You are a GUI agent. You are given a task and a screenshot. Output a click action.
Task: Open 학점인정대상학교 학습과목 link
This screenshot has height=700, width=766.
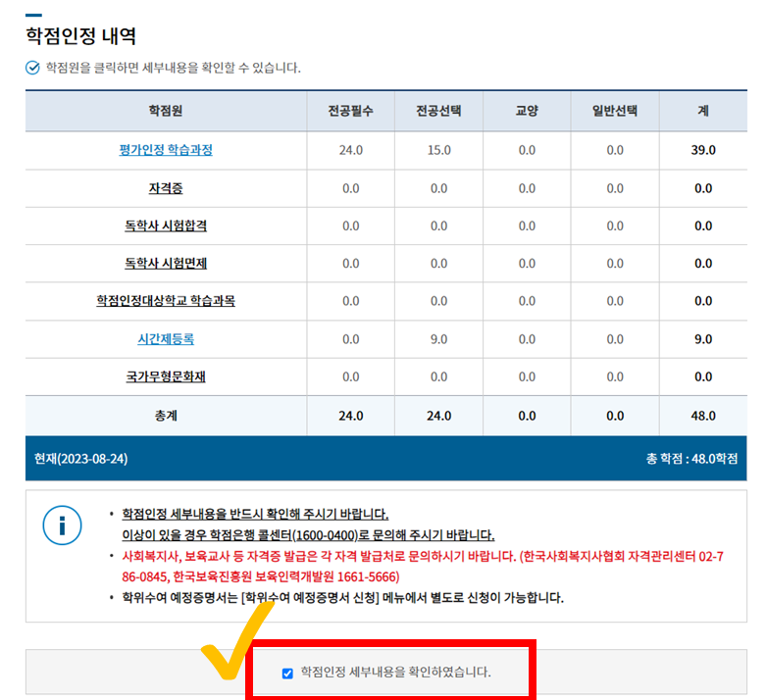pos(166,300)
